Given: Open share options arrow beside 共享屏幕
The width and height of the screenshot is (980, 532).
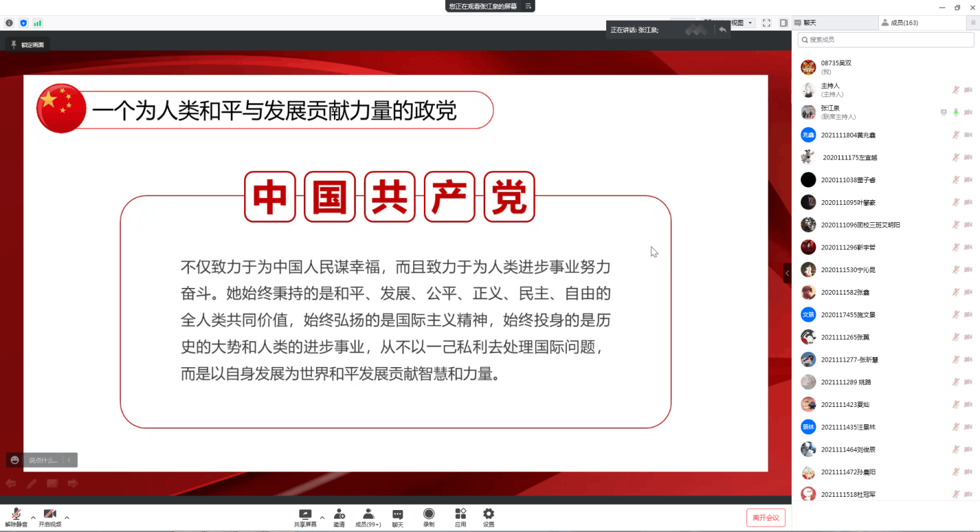Looking at the screenshot, I should pyautogui.click(x=322, y=517).
